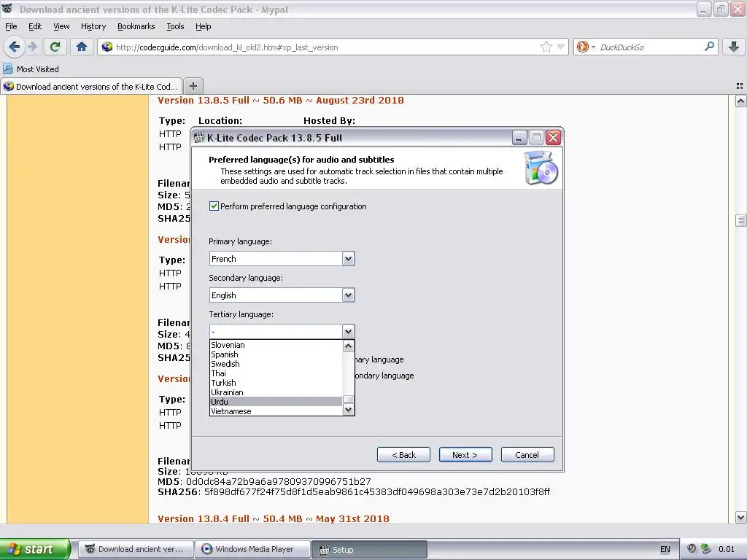Select Vietnamese from the language list
747x560 pixels.
[x=276, y=411]
